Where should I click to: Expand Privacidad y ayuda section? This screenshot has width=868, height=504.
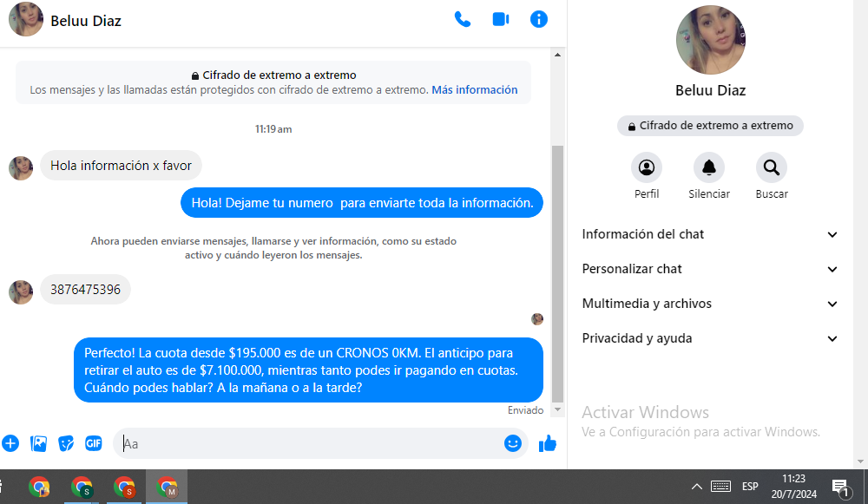click(710, 338)
